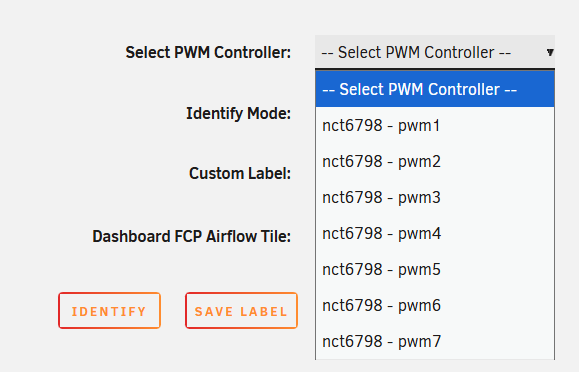Viewport: 579px width, 372px height.
Task: Click empty background beneath the IDENTIFY button
Action: click(x=109, y=351)
